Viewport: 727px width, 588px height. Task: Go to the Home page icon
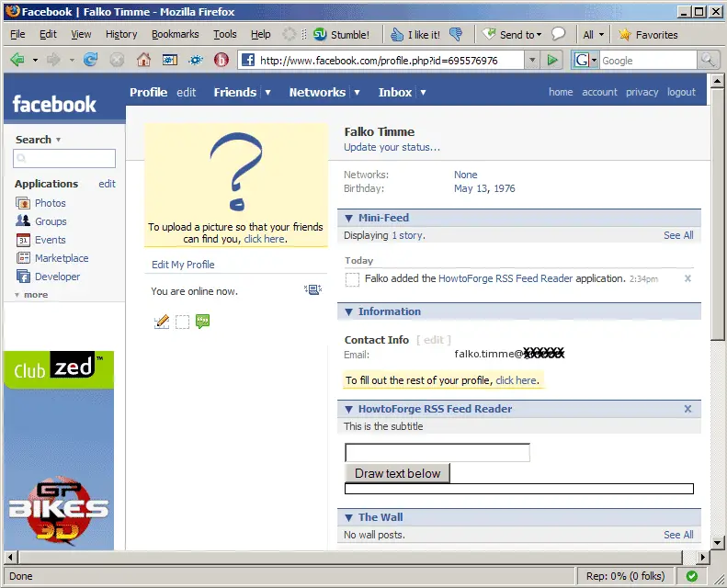click(143, 60)
